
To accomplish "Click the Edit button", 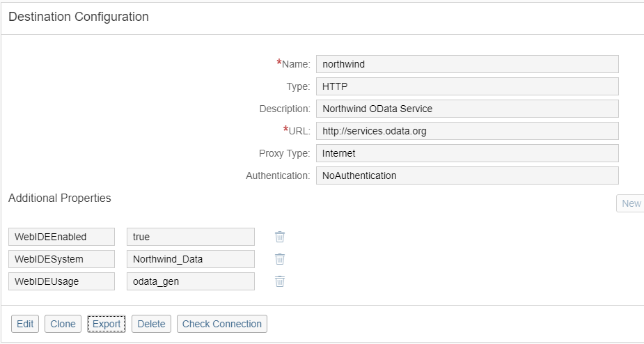I will click(25, 324).
